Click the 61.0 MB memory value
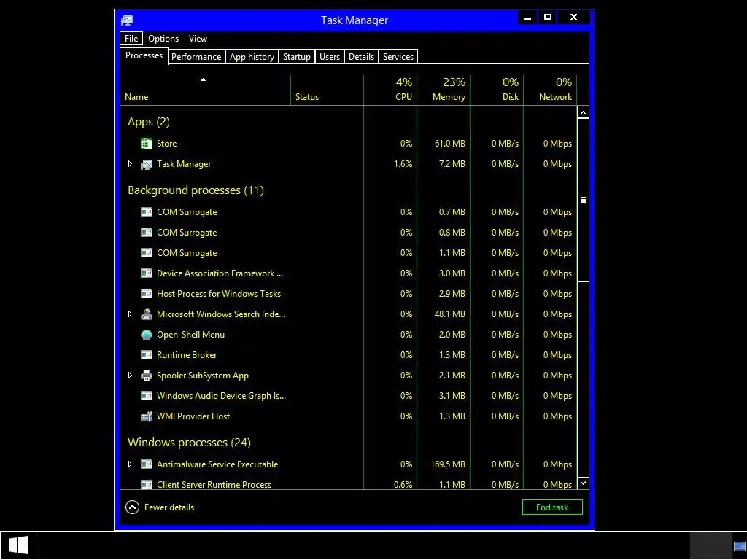Image resolution: width=747 pixels, height=560 pixels. pyautogui.click(x=450, y=144)
